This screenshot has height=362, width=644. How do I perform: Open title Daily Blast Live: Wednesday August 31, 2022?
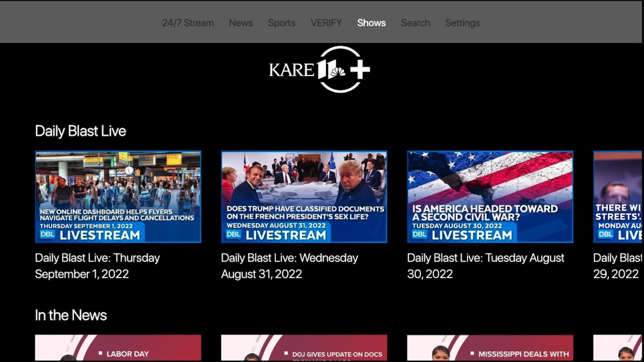coord(290,266)
